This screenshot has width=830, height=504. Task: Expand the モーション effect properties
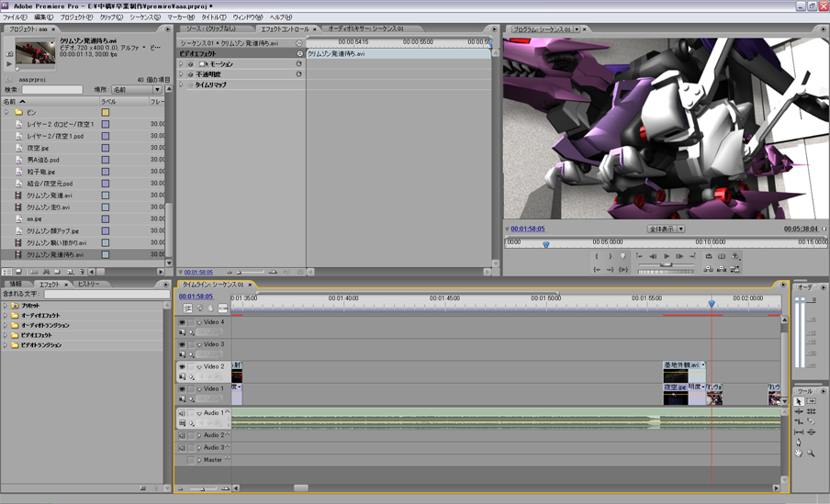pos(182,64)
